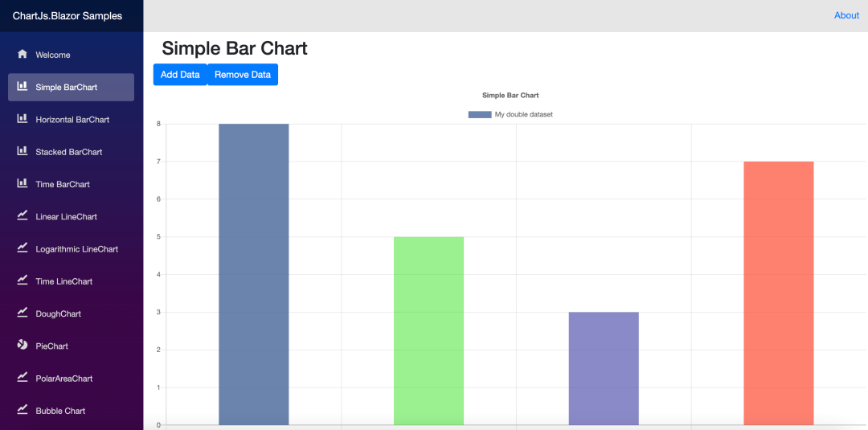Select the light green bar with value 5
This screenshot has width=868, height=430.
click(428, 331)
